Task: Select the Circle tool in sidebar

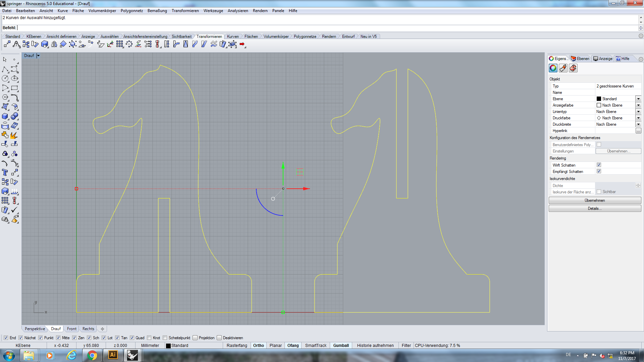Action: point(5,78)
